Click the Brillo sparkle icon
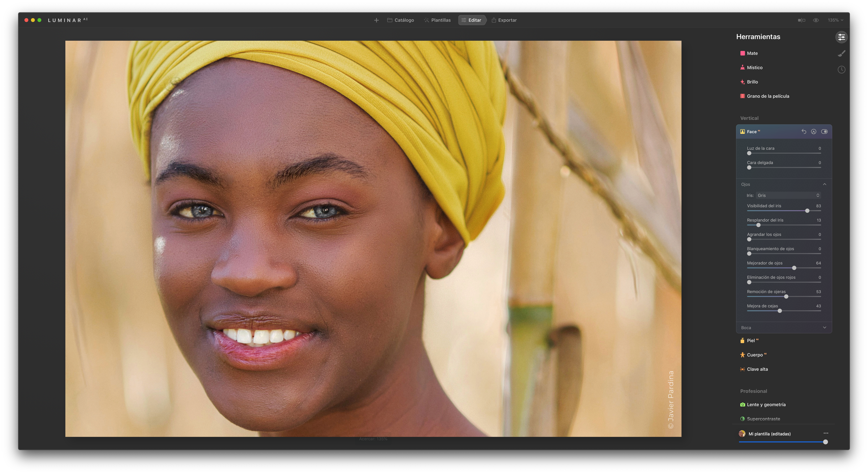Image resolution: width=868 pixels, height=474 pixels. pos(742,82)
